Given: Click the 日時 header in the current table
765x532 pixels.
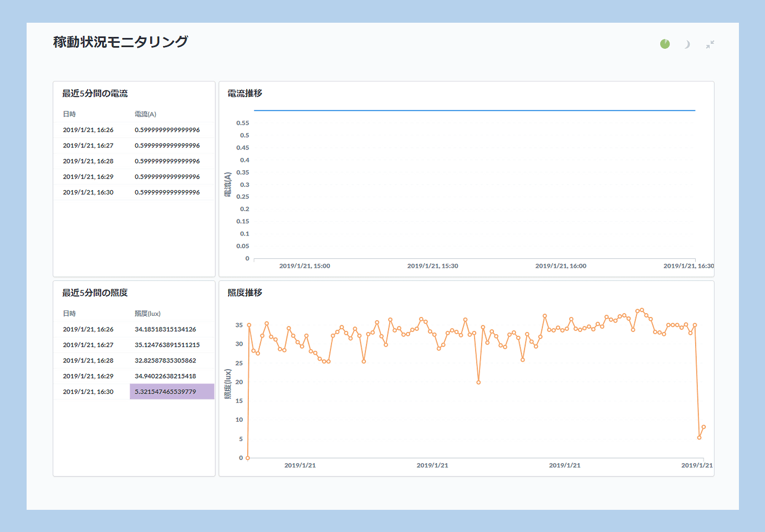Looking at the screenshot, I should [69, 114].
